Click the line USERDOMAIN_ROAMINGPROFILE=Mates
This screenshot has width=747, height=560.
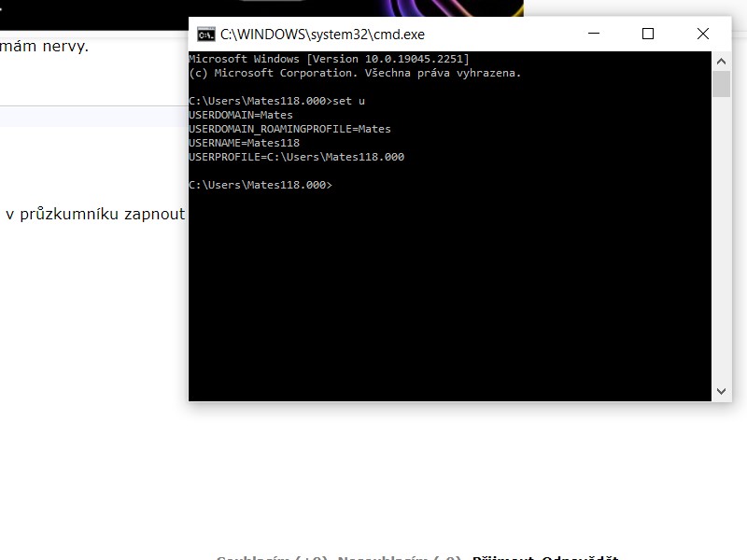[x=289, y=129]
